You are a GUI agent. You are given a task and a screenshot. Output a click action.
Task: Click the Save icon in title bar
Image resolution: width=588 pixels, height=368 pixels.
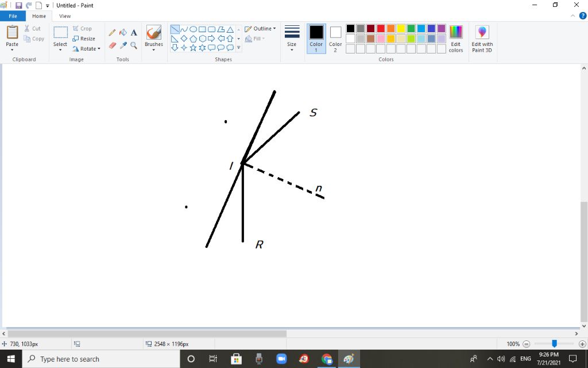[18, 5]
